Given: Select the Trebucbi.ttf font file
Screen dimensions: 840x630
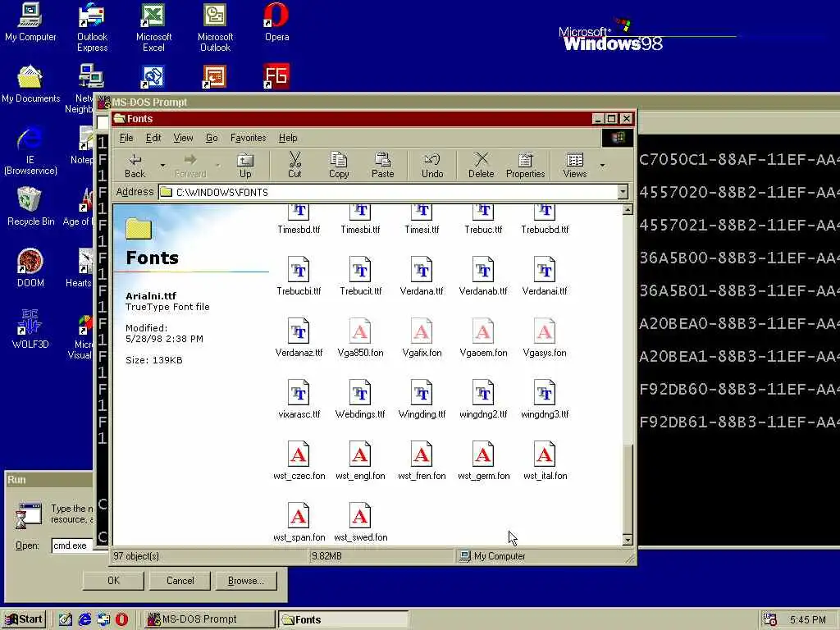Looking at the screenshot, I should pos(299,276).
